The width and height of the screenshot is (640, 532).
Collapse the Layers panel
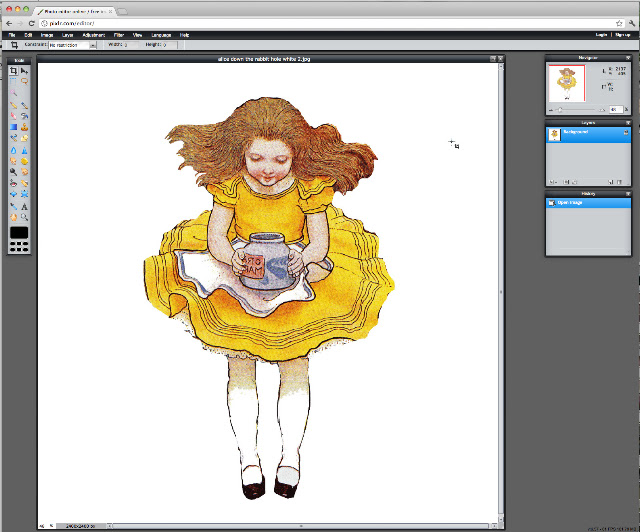(628, 122)
